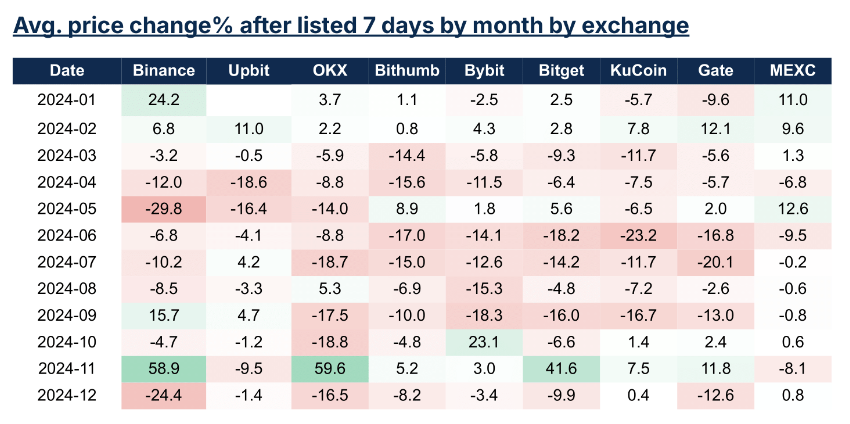Click the KuCoin column header
This screenshot has height=424, width=850.
click(x=637, y=71)
